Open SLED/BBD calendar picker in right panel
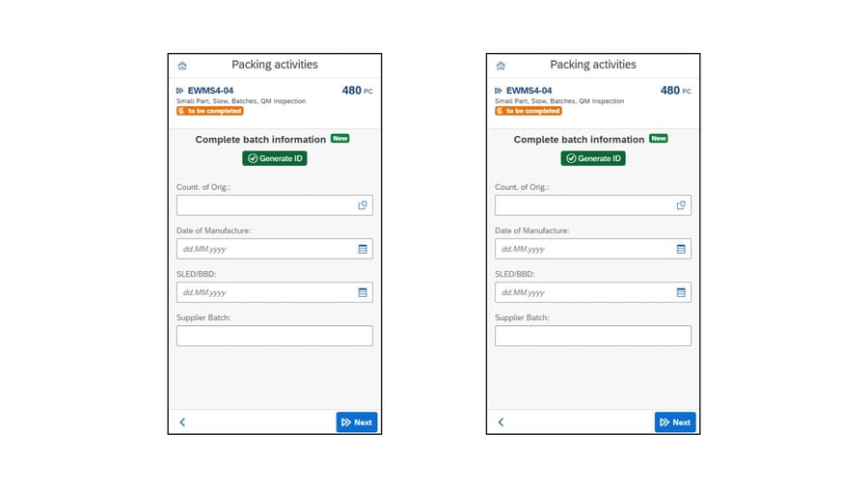This screenshot has width=868, height=488. pos(681,292)
